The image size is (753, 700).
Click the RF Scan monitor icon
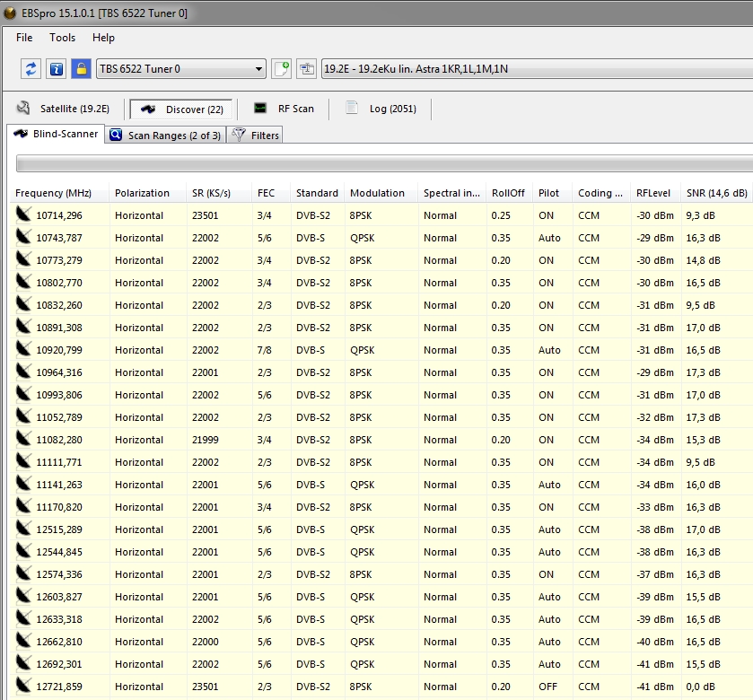[259, 108]
